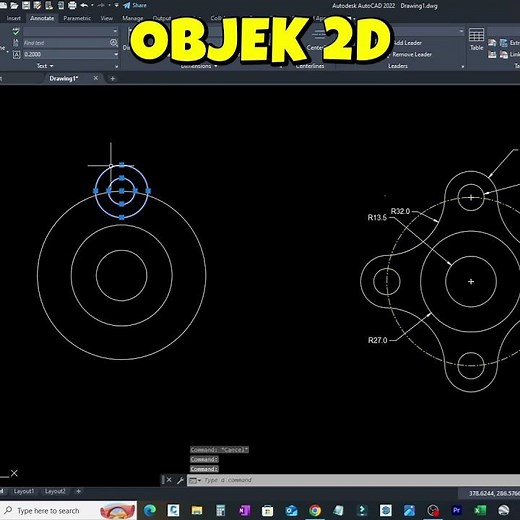Click the Find text input field
This screenshot has width=520, height=520.
point(66,43)
